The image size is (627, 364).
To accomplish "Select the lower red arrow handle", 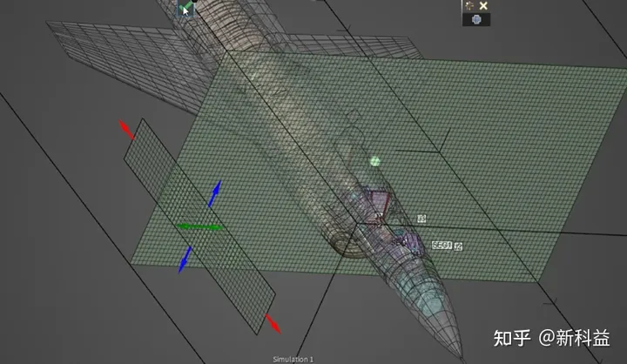I will pos(273,324).
